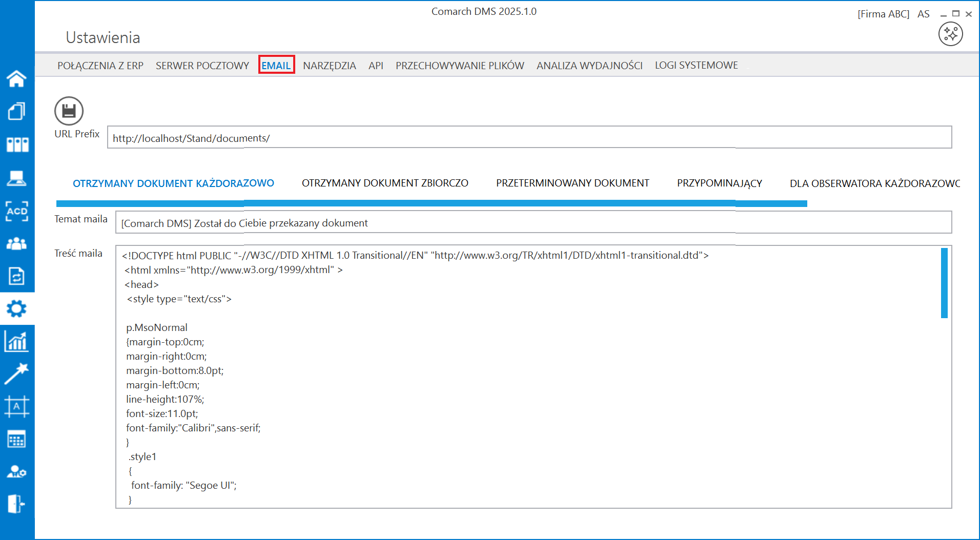Switch to OTRZYMANY DOKUMENT ZBIORCZO tab

(x=385, y=183)
